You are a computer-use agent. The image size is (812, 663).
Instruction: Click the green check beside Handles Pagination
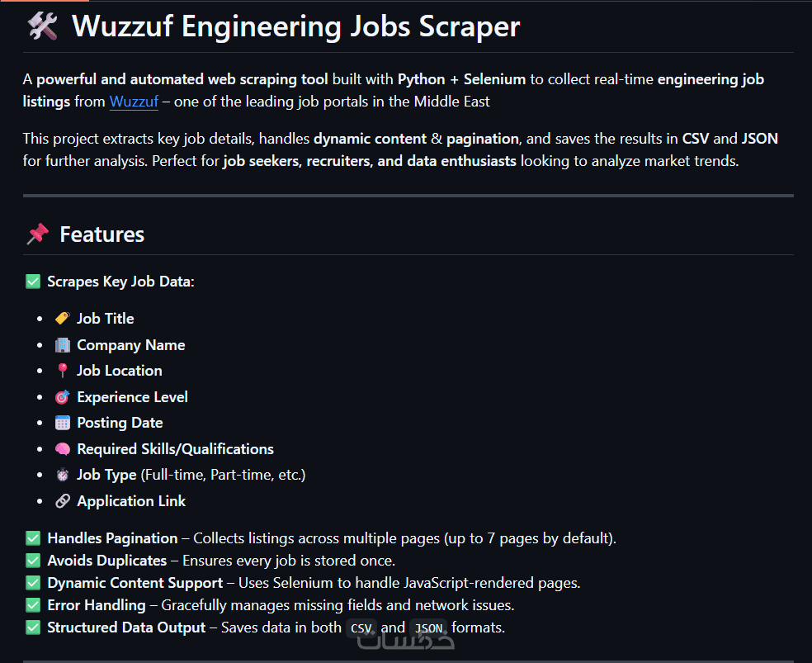33,538
